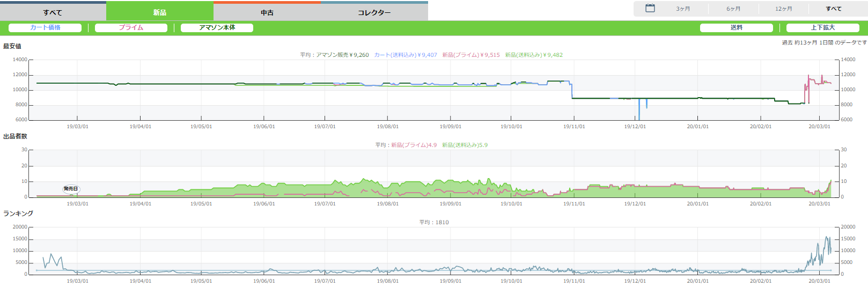Toggle the カート価格 price line
This screenshot has height=287, width=868.
(45, 28)
